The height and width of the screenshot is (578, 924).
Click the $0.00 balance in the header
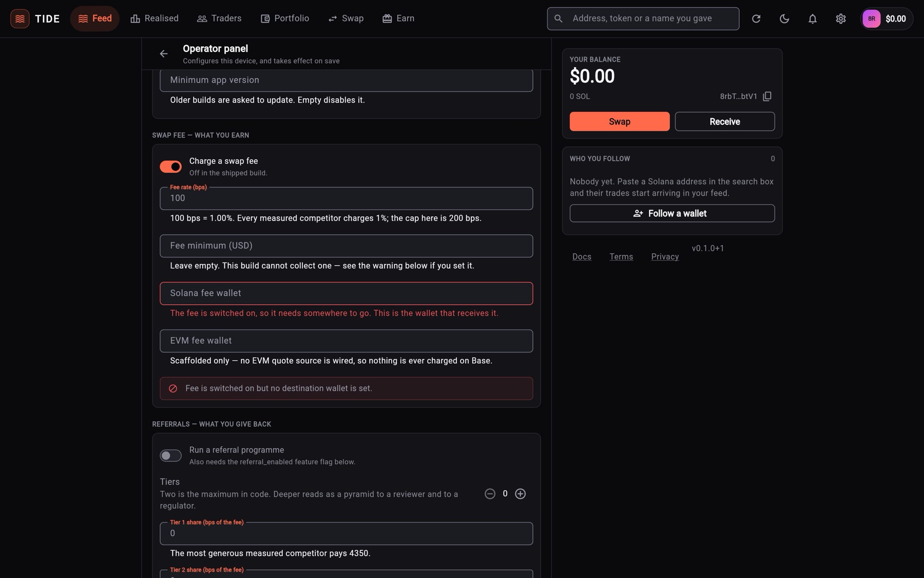(896, 19)
